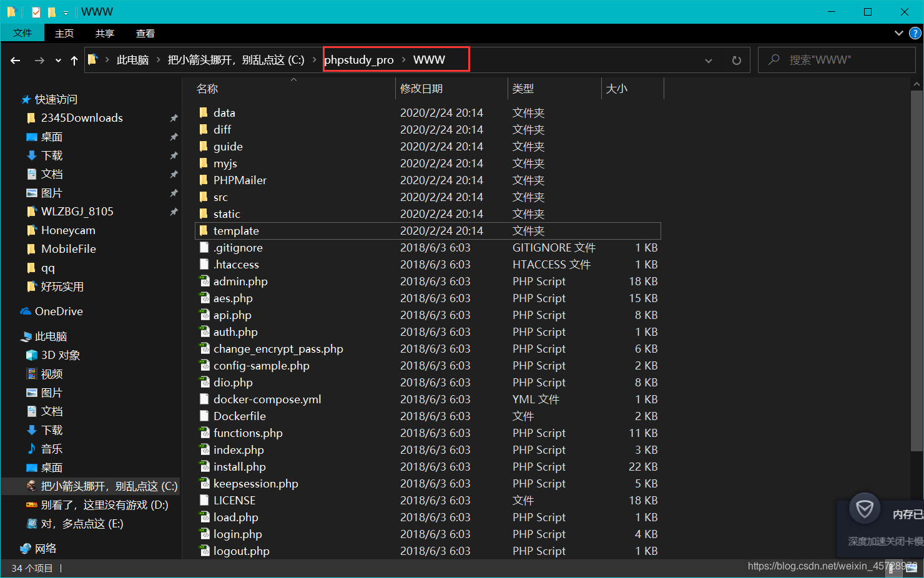The image size is (924, 578).
Task: Open the recent locations dropdown arrow
Action: [58, 61]
